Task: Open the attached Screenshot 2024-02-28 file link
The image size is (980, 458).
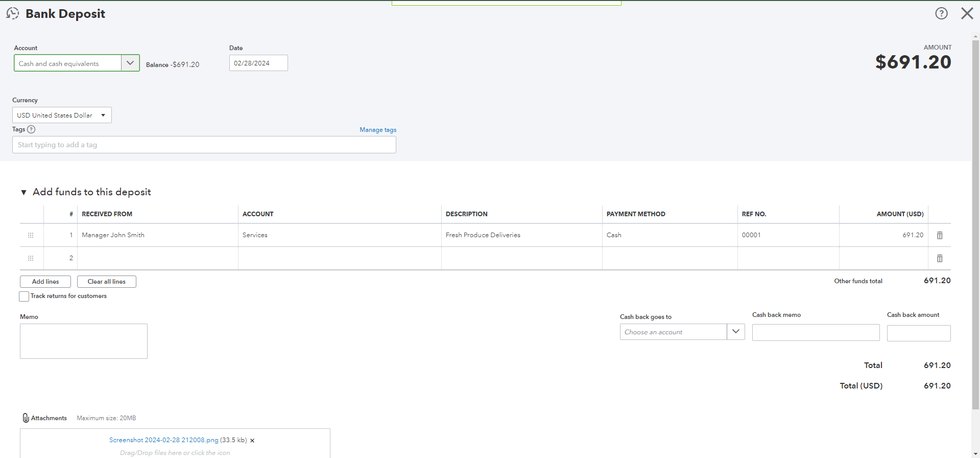Action: point(164,440)
